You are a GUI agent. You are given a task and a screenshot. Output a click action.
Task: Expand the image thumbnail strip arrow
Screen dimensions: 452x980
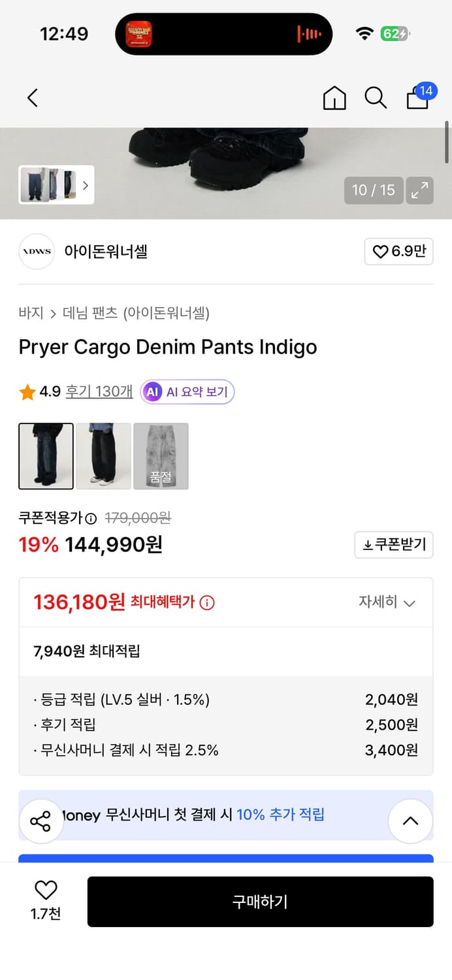pyautogui.click(x=86, y=186)
